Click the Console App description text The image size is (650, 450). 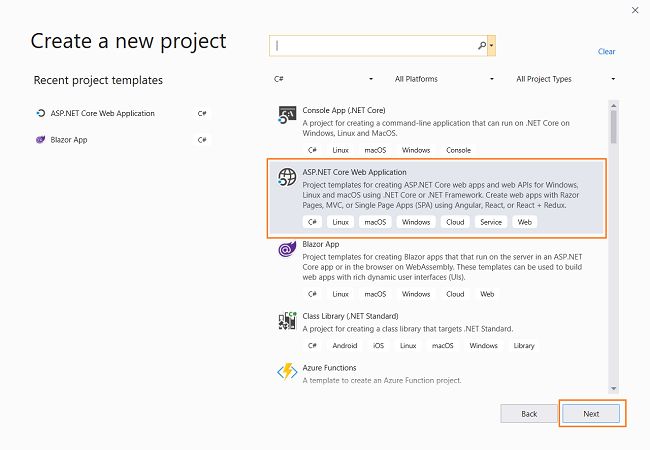[436, 128]
